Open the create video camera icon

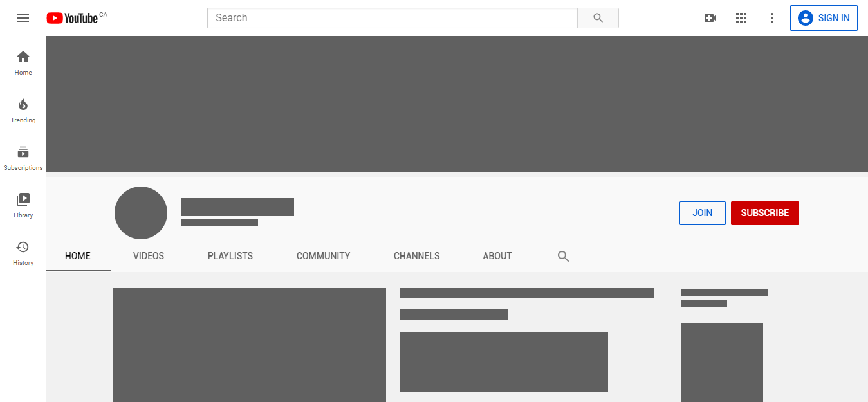click(710, 18)
